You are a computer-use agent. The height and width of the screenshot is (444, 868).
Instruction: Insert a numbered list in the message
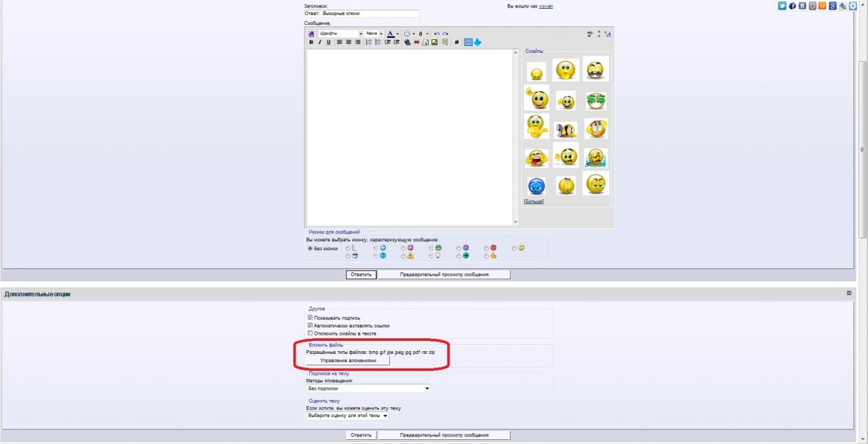(368, 42)
